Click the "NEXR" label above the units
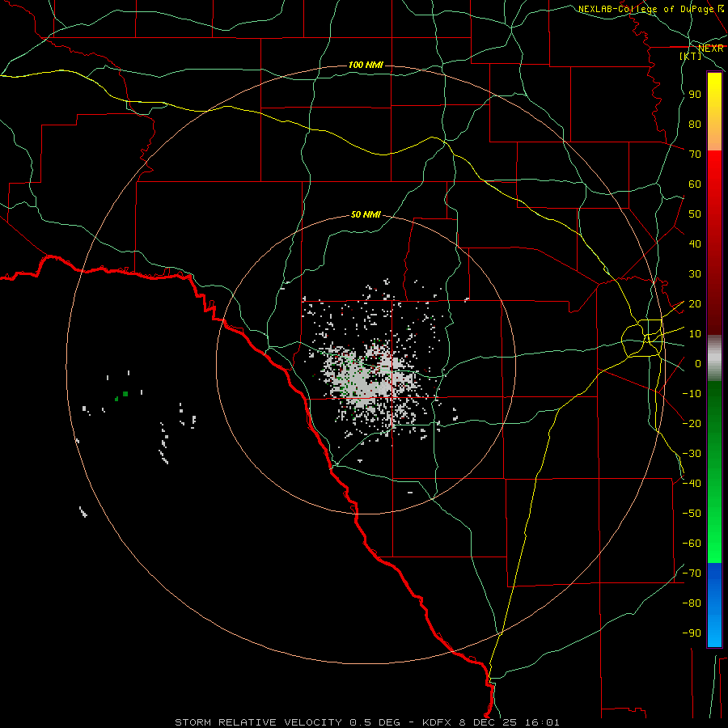Viewport: 728px width, 728px height. click(710, 48)
